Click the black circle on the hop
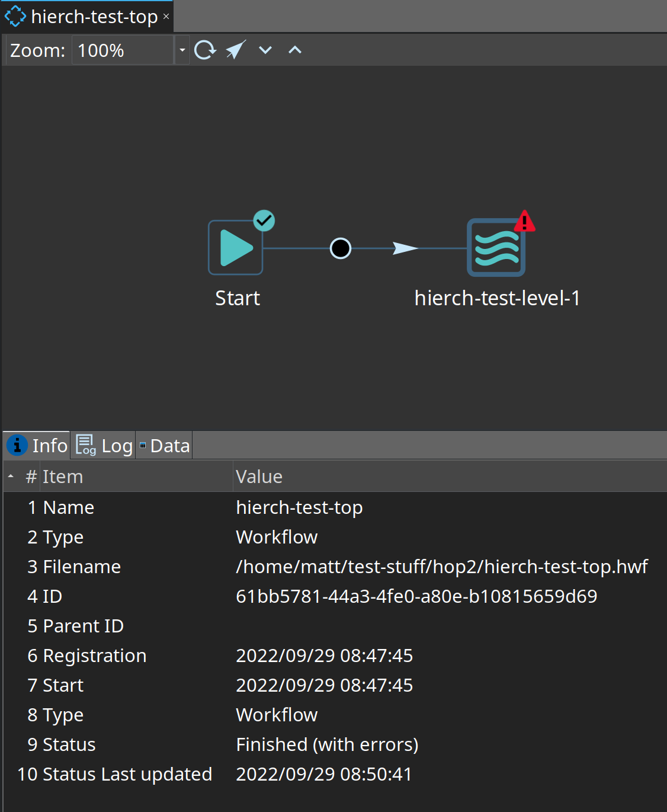The height and width of the screenshot is (812, 667). pyautogui.click(x=341, y=248)
